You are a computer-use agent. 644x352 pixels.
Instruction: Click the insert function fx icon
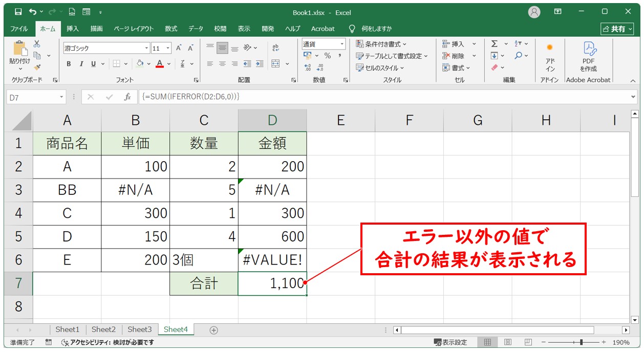pyautogui.click(x=127, y=97)
